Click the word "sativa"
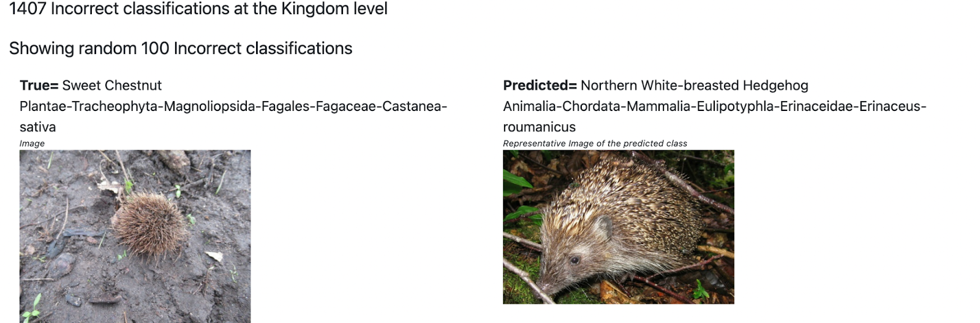The width and height of the screenshot is (980, 323). [38, 127]
